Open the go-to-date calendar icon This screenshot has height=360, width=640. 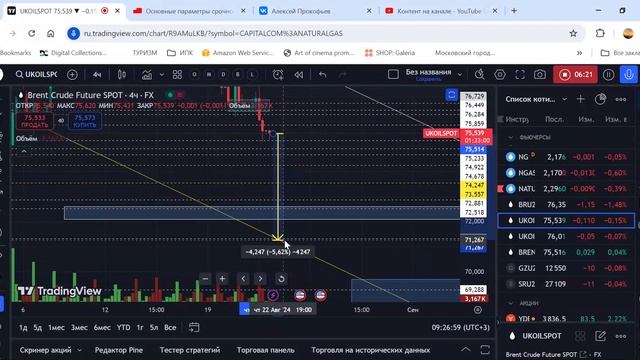point(194,327)
